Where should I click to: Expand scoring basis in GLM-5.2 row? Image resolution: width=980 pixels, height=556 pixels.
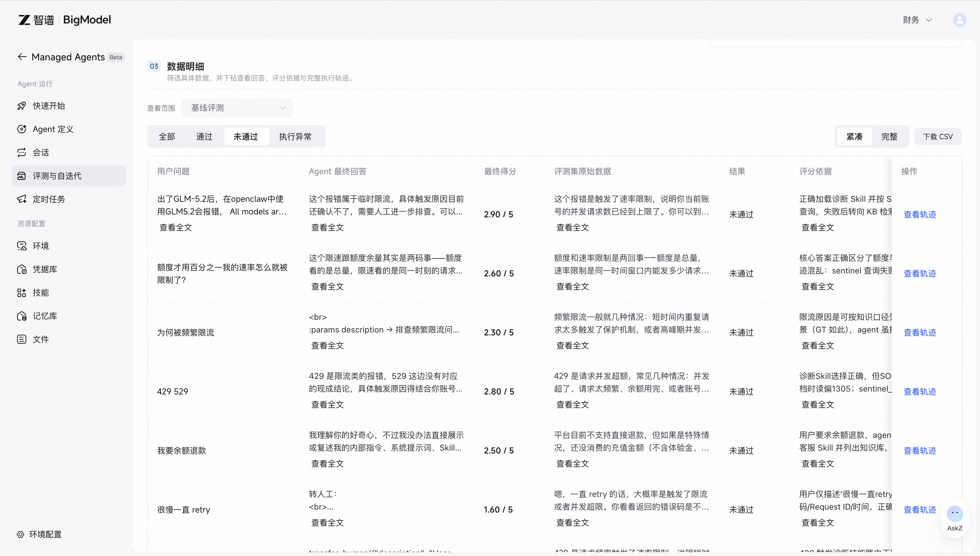click(x=817, y=228)
